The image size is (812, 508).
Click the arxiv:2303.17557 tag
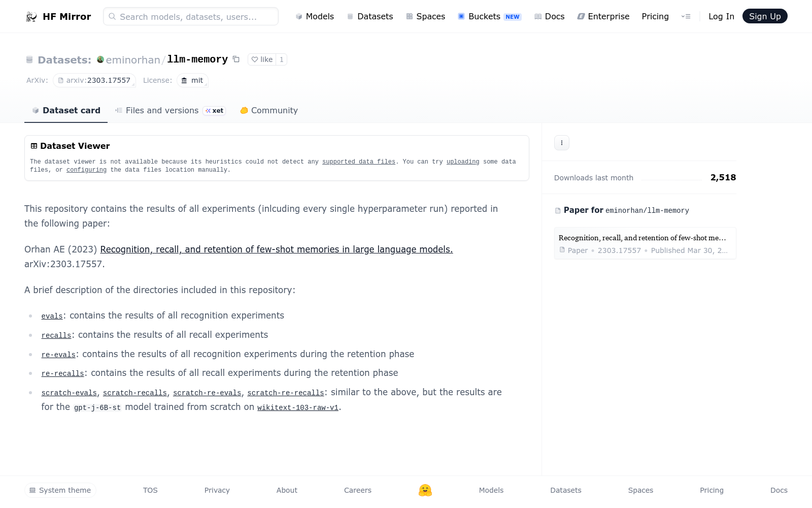94,80
